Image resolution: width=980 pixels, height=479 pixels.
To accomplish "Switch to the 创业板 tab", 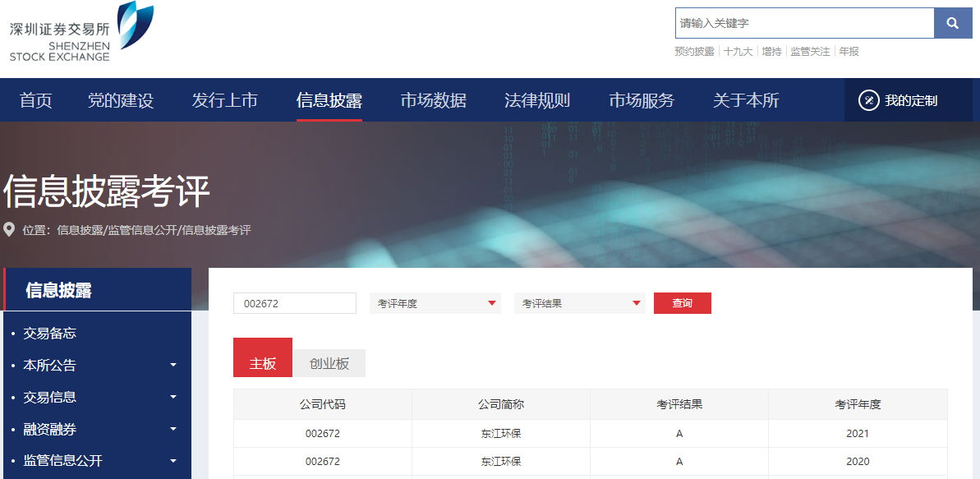I will click(x=329, y=363).
